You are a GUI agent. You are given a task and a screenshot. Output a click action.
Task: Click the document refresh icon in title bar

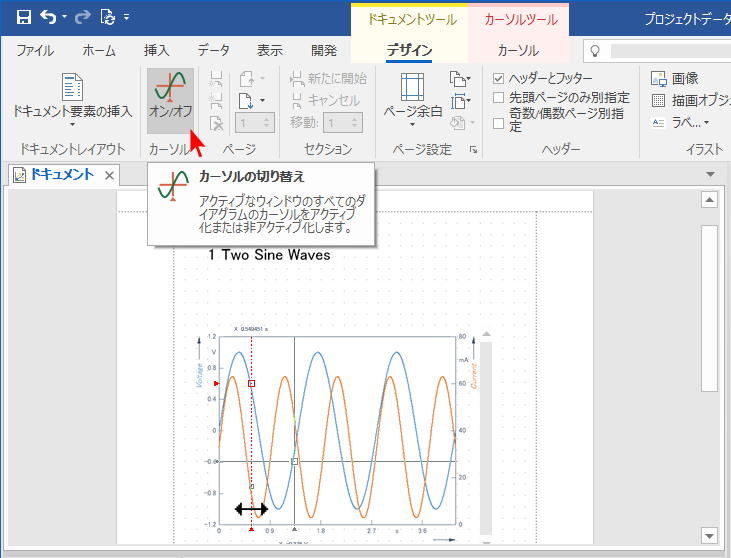pyautogui.click(x=108, y=17)
